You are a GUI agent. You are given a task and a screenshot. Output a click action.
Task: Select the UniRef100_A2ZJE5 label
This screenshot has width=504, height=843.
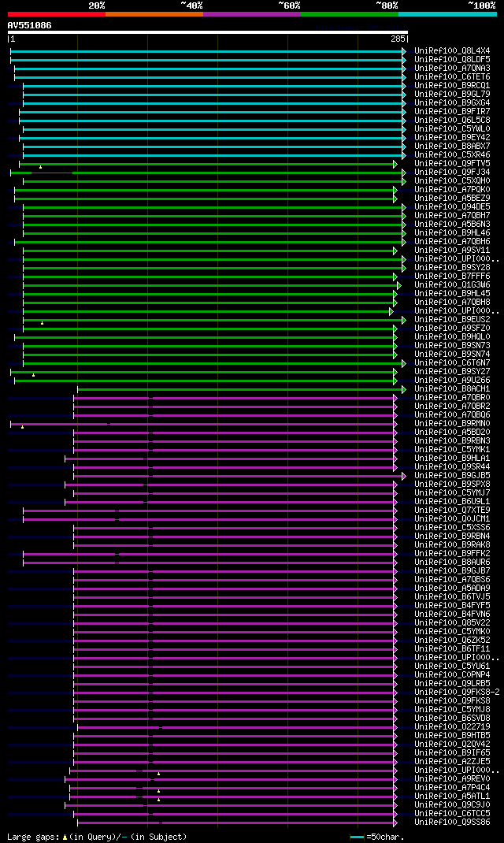(x=452, y=762)
